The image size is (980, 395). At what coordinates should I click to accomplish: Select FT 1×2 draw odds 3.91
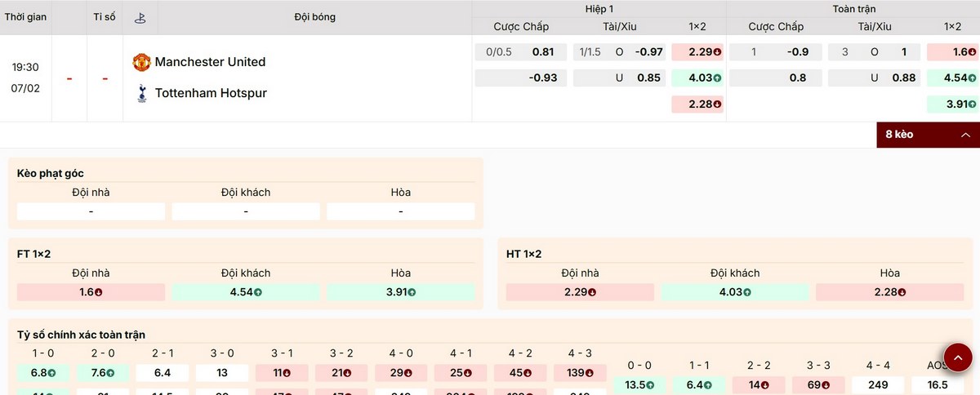400,292
